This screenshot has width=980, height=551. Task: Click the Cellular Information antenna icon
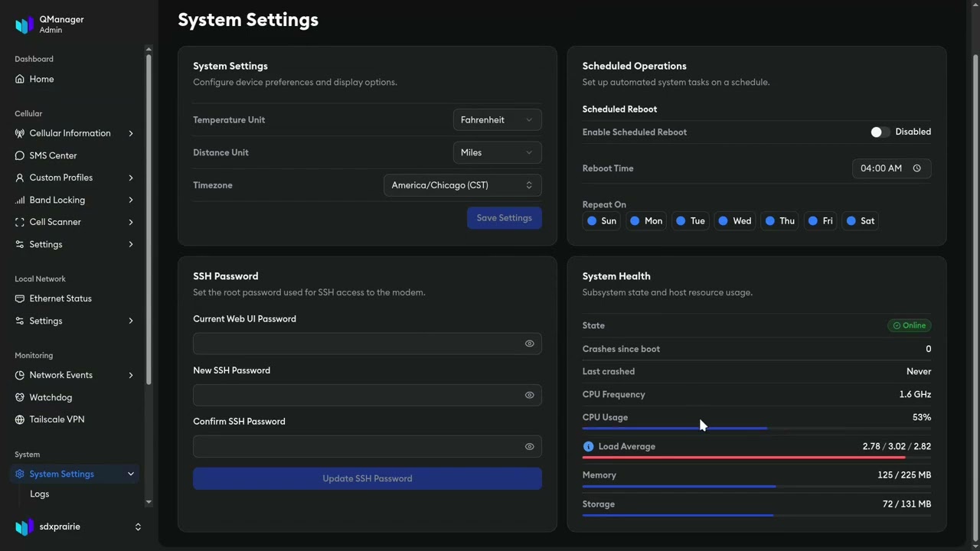click(x=20, y=133)
